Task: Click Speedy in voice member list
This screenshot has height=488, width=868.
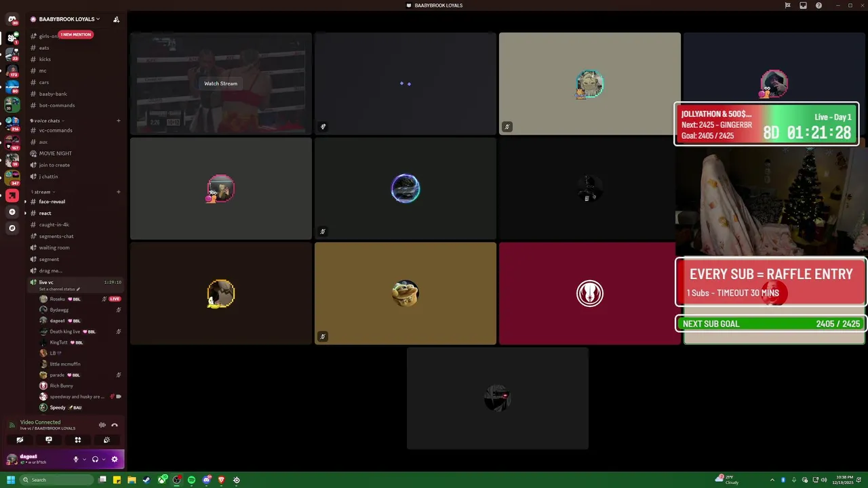Action: coord(80,407)
